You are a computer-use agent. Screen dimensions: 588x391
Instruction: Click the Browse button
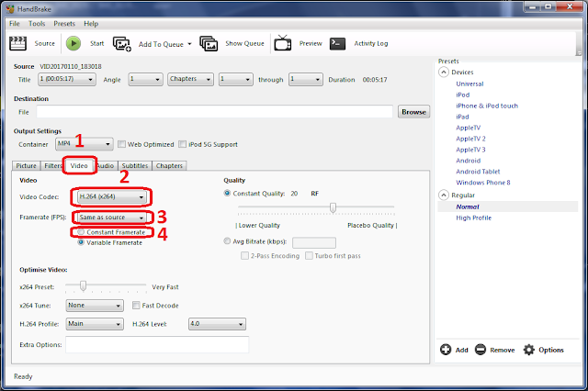point(413,112)
